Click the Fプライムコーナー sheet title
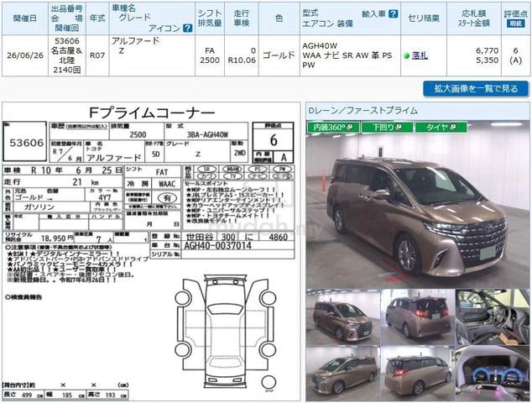Viewport: 532px width, 403px height. (x=152, y=113)
